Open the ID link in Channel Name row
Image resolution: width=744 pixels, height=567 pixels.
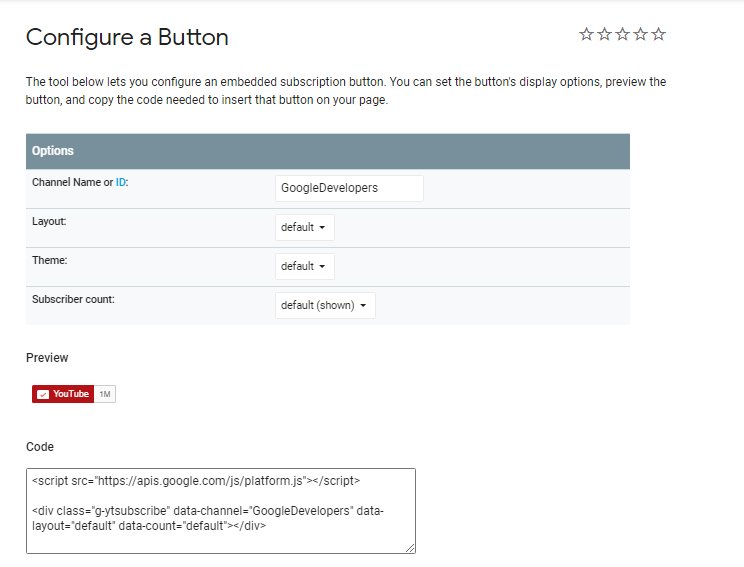122,182
